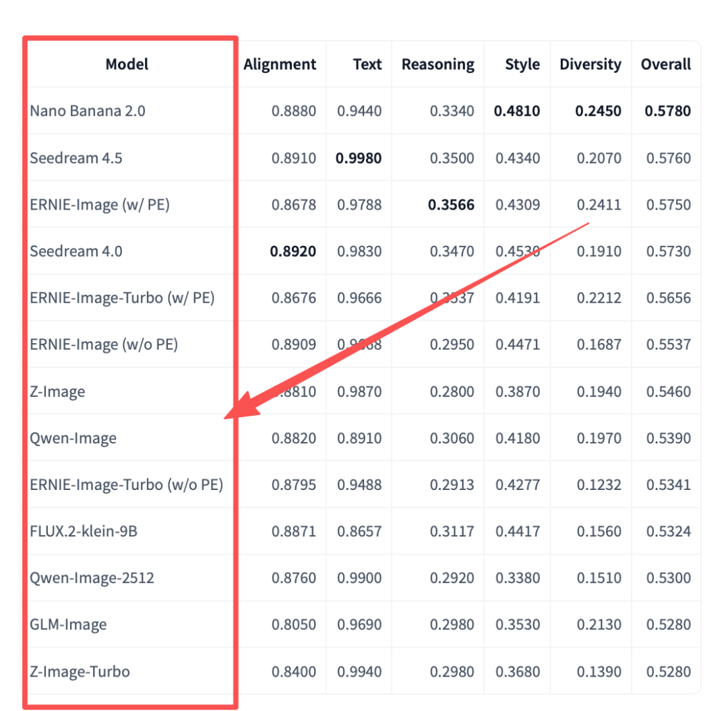Click Qwen-Image reasoning score 0.3060
This screenshot has width=728, height=711.
pyautogui.click(x=452, y=438)
